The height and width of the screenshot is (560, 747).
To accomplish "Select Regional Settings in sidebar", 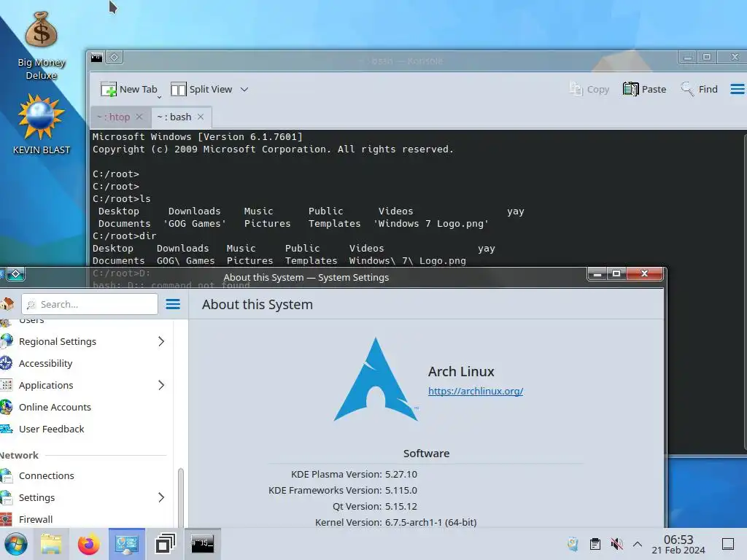I will 85,341.
